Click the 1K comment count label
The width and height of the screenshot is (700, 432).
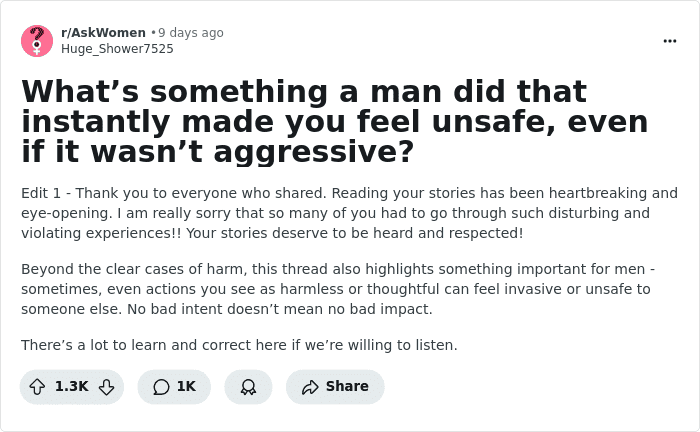(x=186, y=387)
